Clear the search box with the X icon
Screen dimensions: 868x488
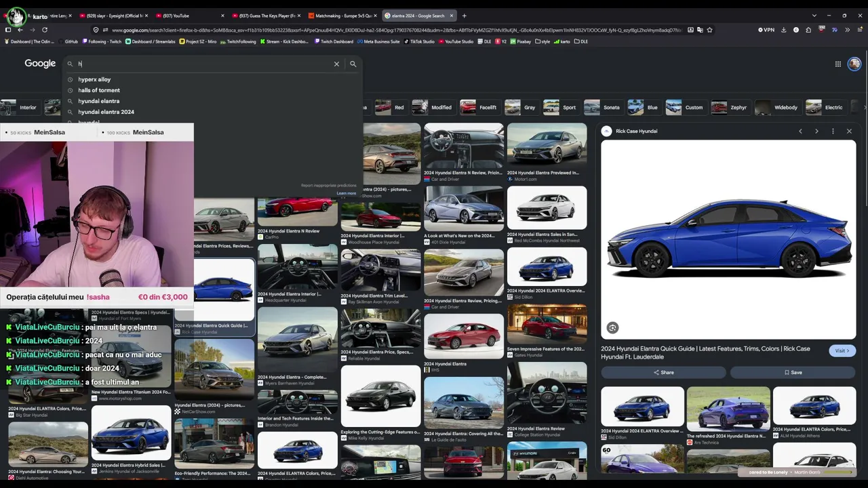click(336, 64)
